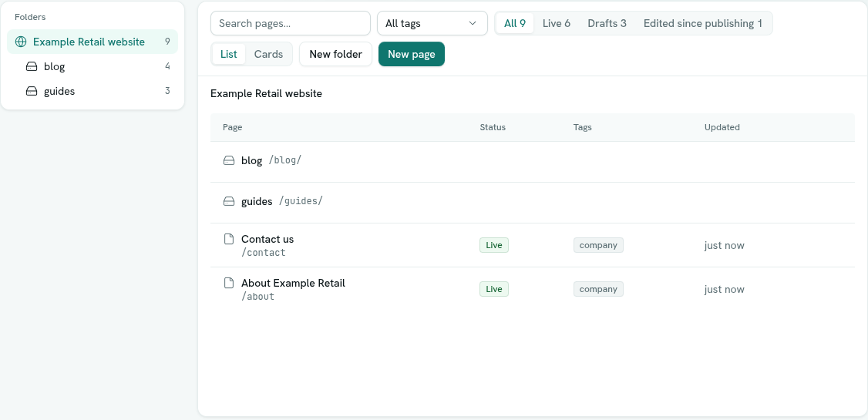
Task: Click the count 9 beside Example Retail website
Action: tap(167, 42)
